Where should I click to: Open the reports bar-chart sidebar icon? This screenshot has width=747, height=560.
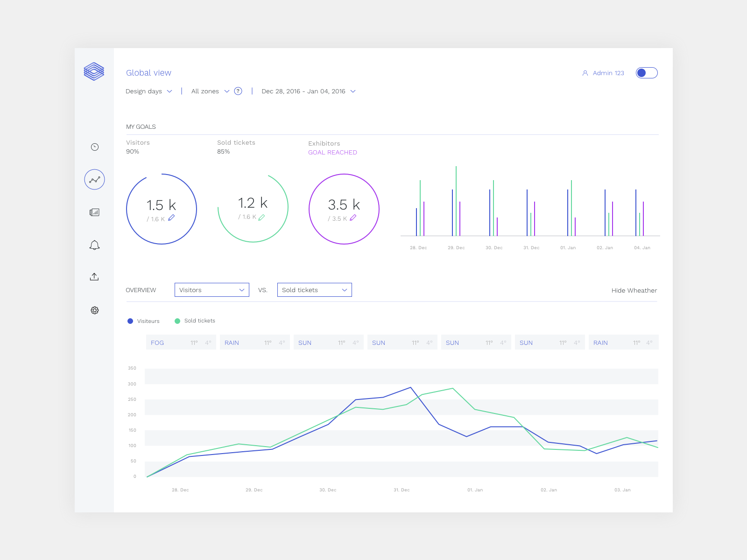[x=94, y=212]
